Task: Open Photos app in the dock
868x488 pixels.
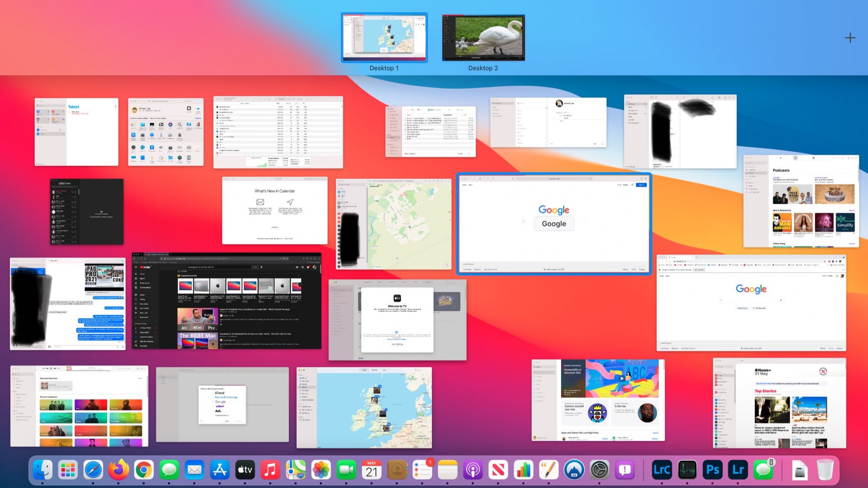Action: [x=321, y=470]
